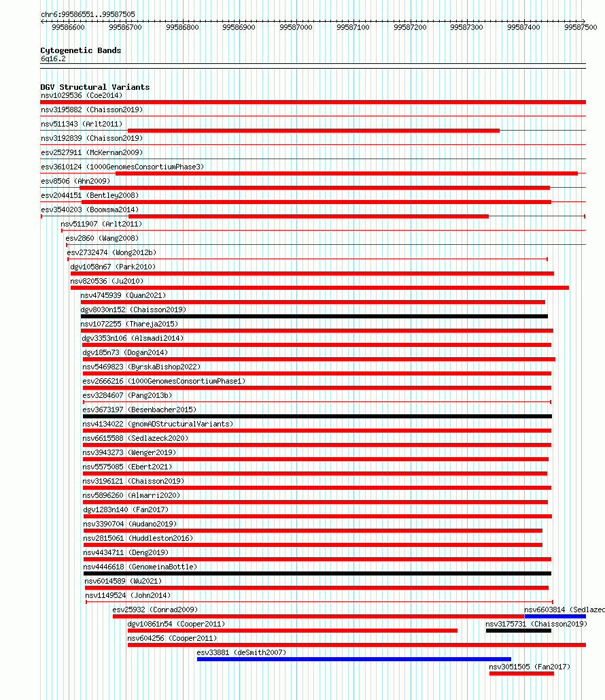Image resolution: width=605 pixels, height=700 pixels.
Task: Click the nsv511907 (Arlt2011) label
Action: point(101,224)
